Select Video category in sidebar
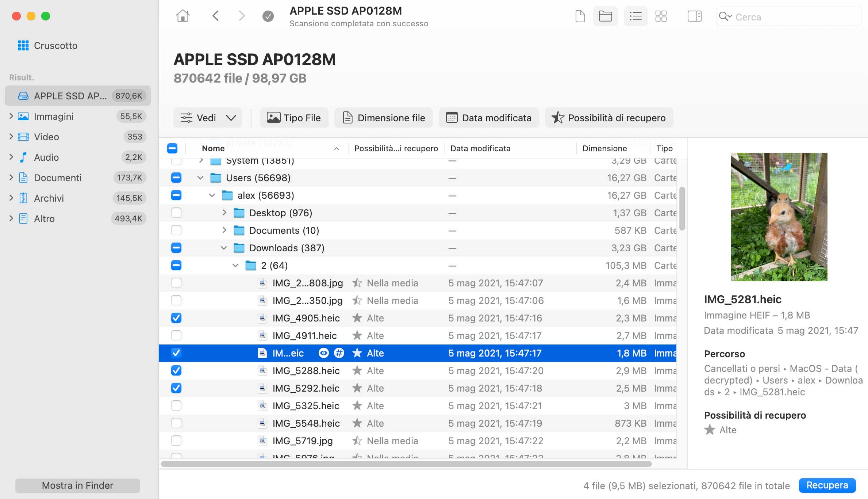 tap(77, 137)
